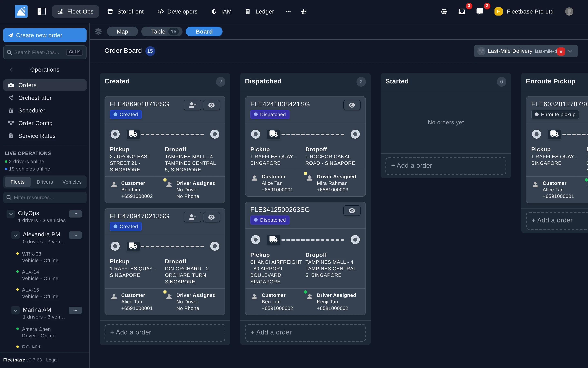
Task: Click the map layers stack icon
Action: pos(98,31)
